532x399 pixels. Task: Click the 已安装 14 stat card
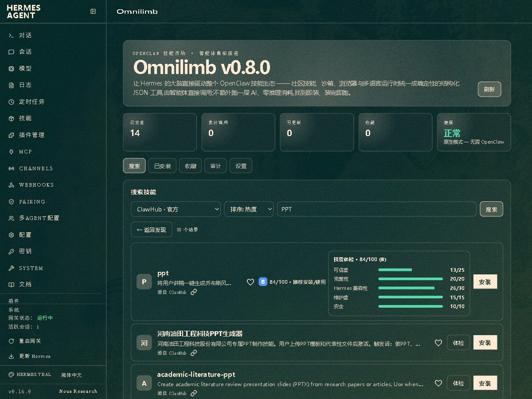coord(160,132)
